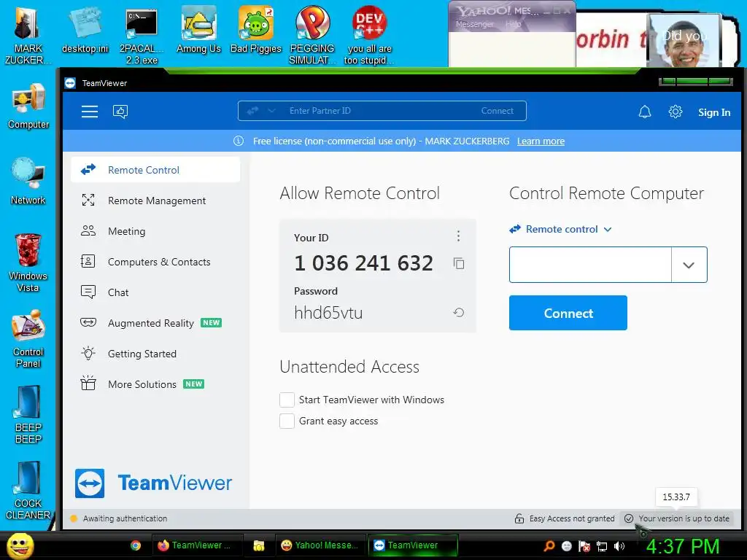Open Computers & Contacts
Viewport: 747px width, 560px height.
[155, 262]
